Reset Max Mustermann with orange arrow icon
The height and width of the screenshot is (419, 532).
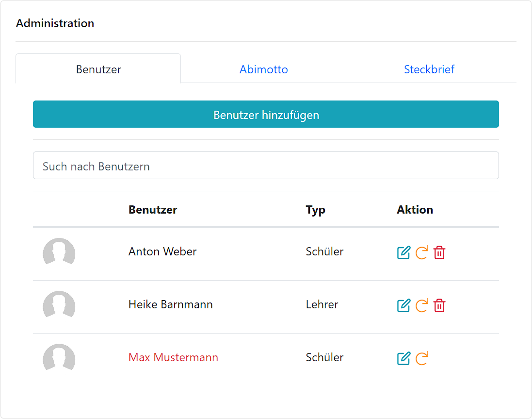pyautogui.click(x=422, y=359)
